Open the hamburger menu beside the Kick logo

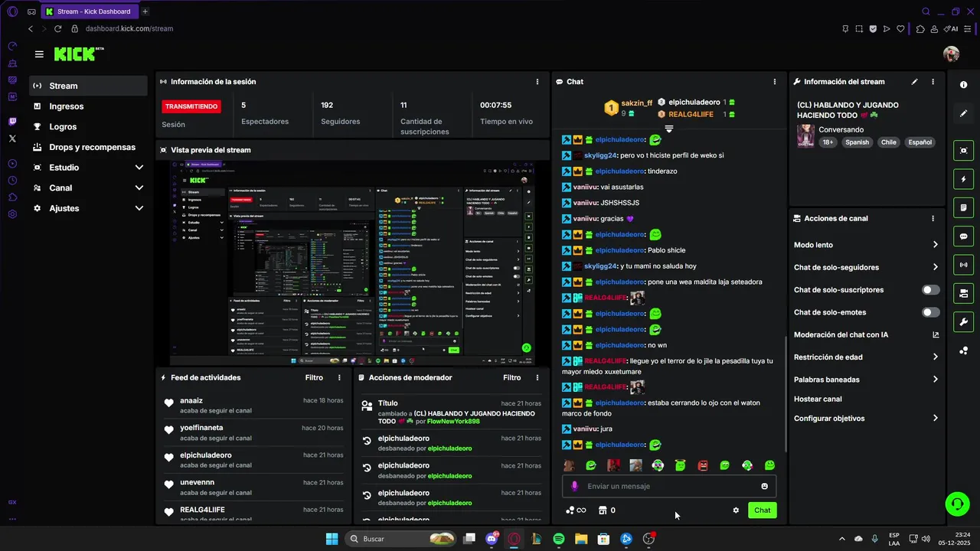click(39, 54)
